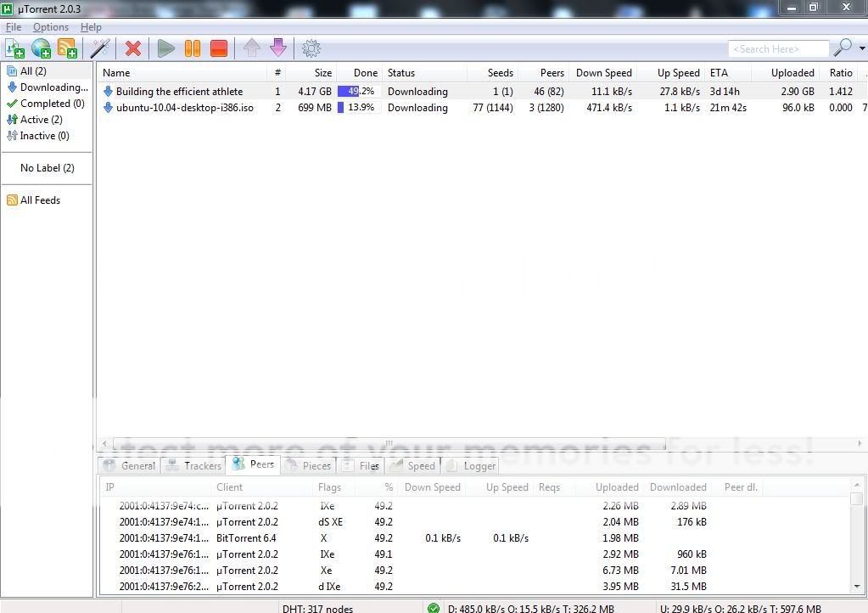Sort torrents by Status column
868x613 pixels.
pos(424,72)
